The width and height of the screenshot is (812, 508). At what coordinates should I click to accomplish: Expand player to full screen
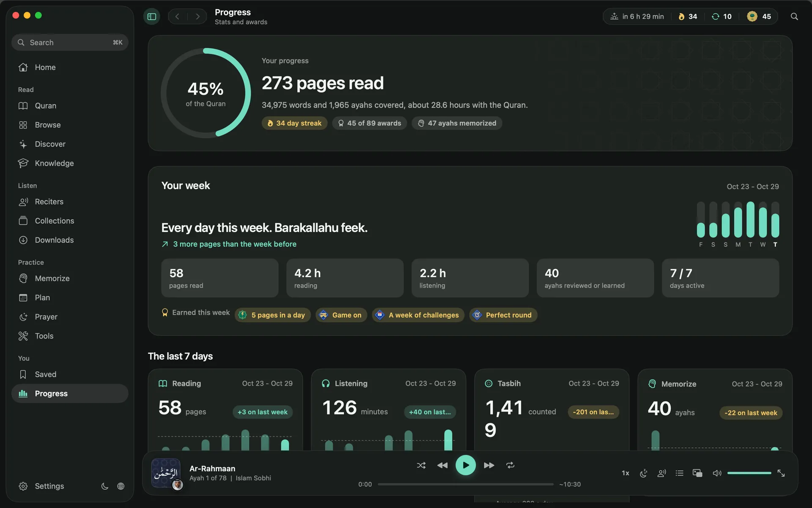click(x=781, y=473)
